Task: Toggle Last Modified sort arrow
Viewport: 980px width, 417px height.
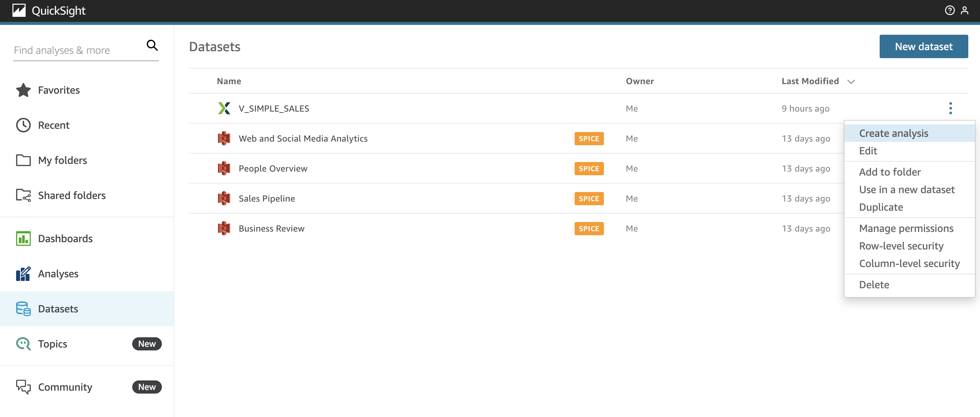Action: click(851, 81)
